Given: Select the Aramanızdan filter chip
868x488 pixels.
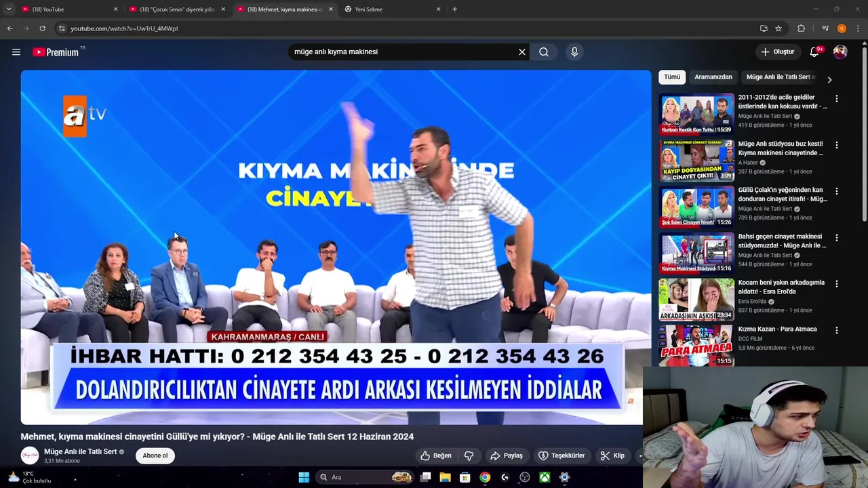Looking at the screenshot, I should point(713,77).
